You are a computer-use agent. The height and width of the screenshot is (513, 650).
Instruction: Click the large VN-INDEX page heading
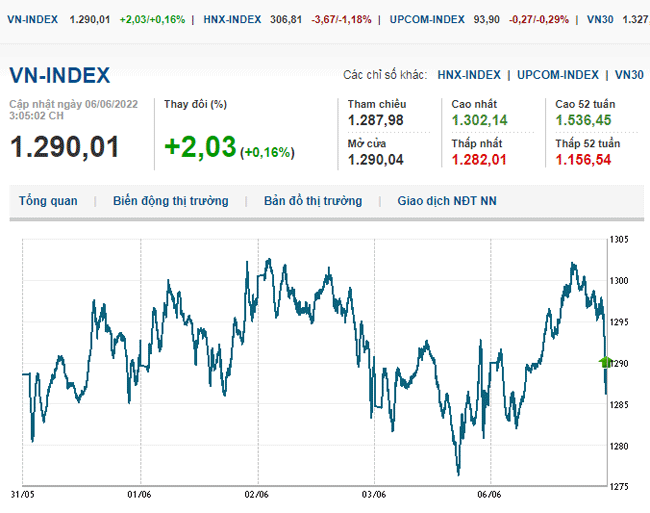60,75
